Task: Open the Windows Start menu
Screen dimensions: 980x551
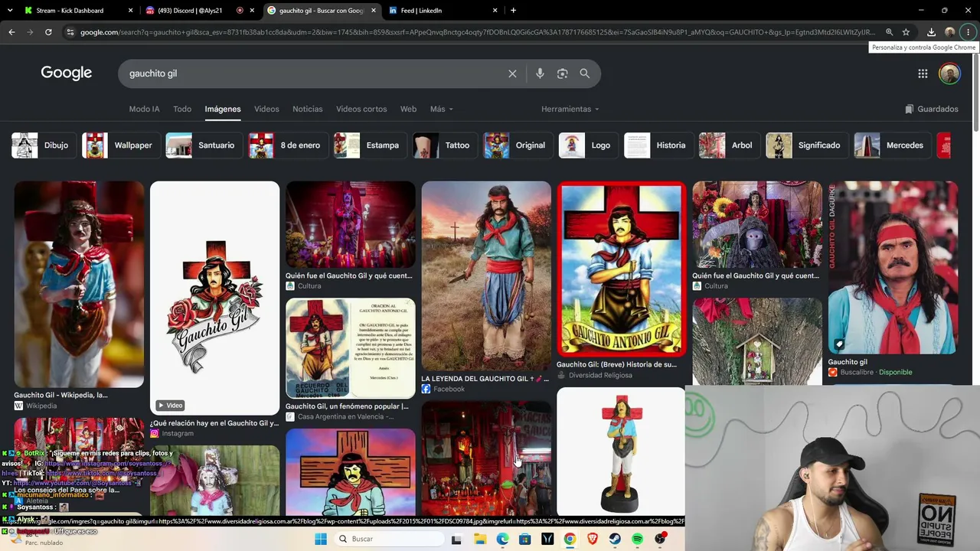Action: coord(321,539)
